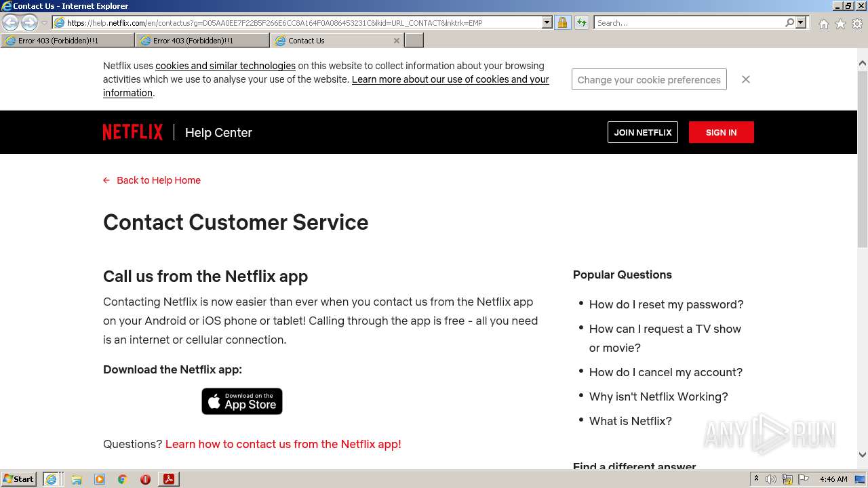The width and height of the screenshot is (868, 488).
Task: Click the Action Center flag icon
Action: [804, 479]
